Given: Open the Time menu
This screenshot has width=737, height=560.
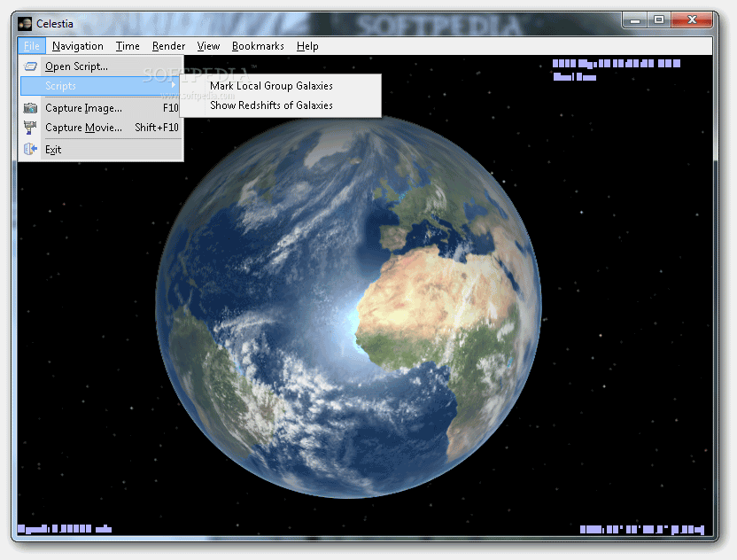Looking at the screenshot, I should pos(128,46).
